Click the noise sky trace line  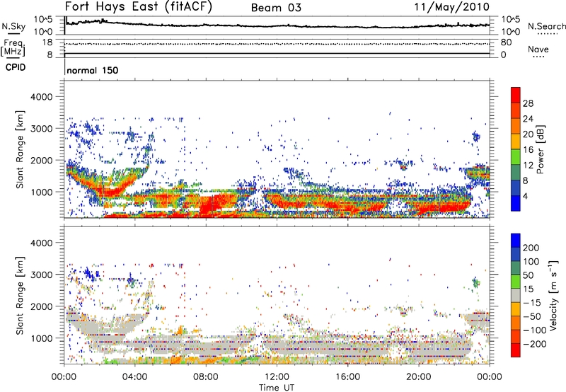(x=277, y=25)
